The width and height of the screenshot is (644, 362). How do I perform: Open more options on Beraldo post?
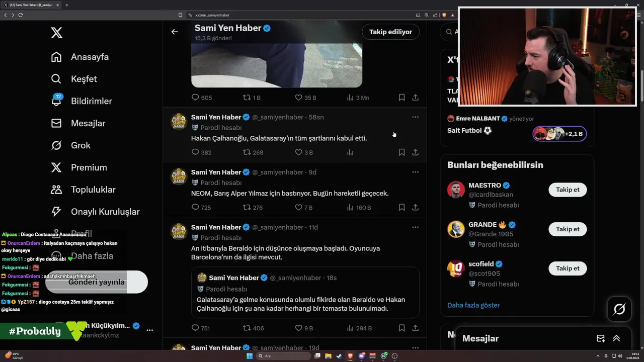415,227
